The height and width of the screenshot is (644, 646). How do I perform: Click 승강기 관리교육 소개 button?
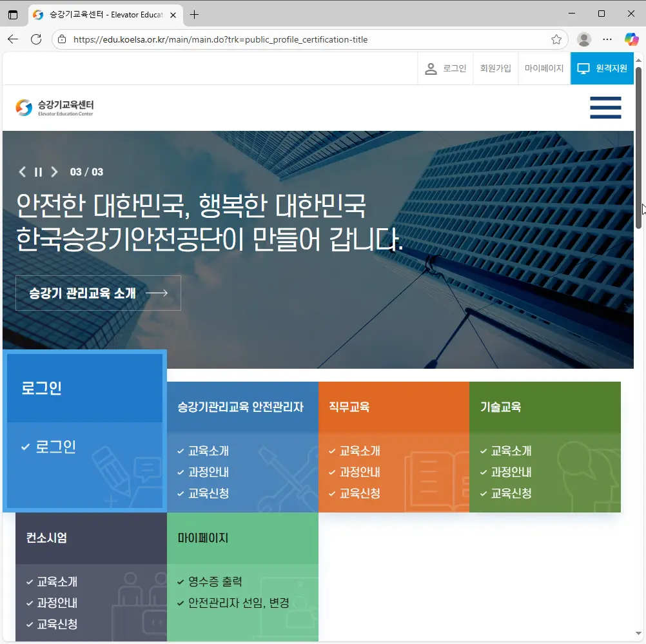(98, 293)
